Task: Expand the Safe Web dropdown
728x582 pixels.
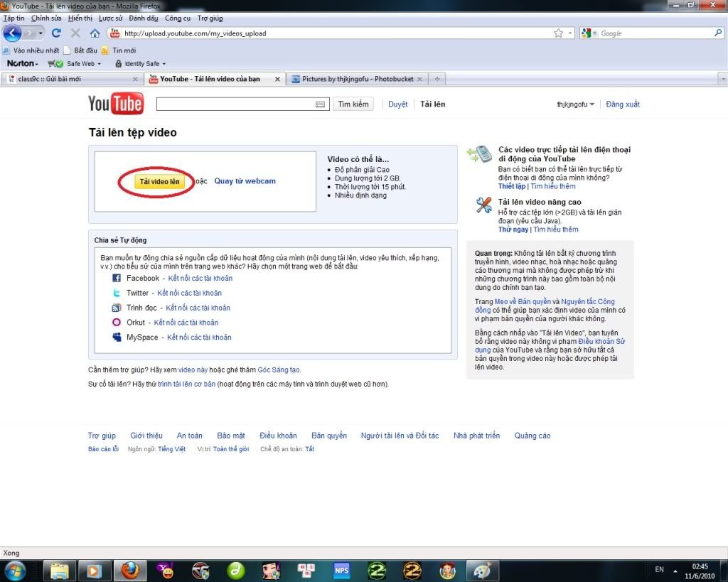Action: click(99, 64)
